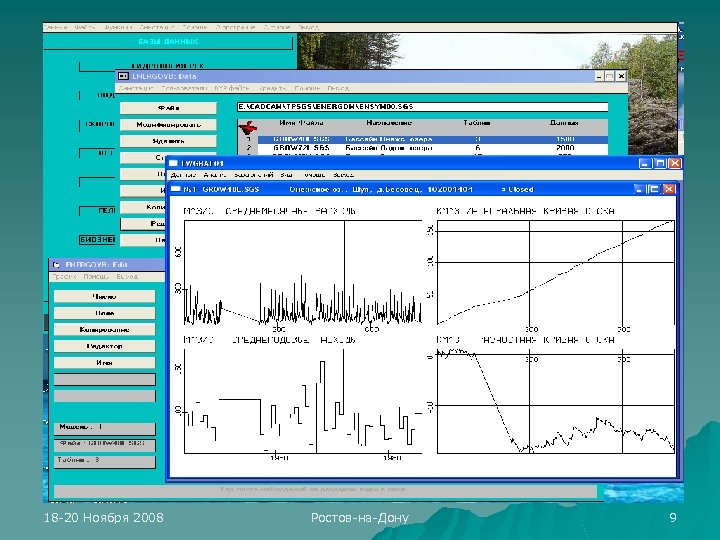Click the Таблиц column header

[x=477, y=123]
